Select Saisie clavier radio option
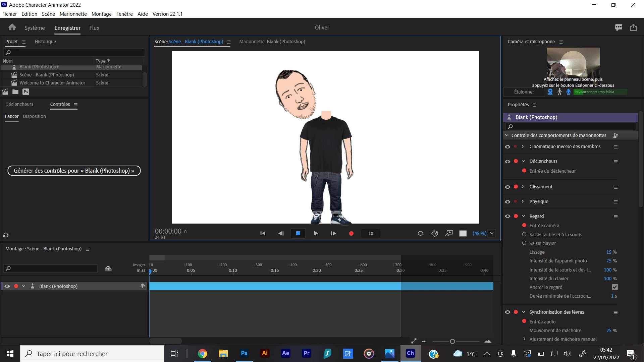The image size is (644, 362). coord(524,243)
